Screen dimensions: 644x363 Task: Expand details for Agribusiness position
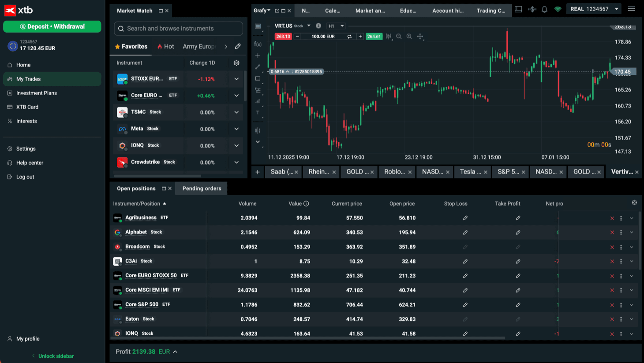(x=632, y=218)
